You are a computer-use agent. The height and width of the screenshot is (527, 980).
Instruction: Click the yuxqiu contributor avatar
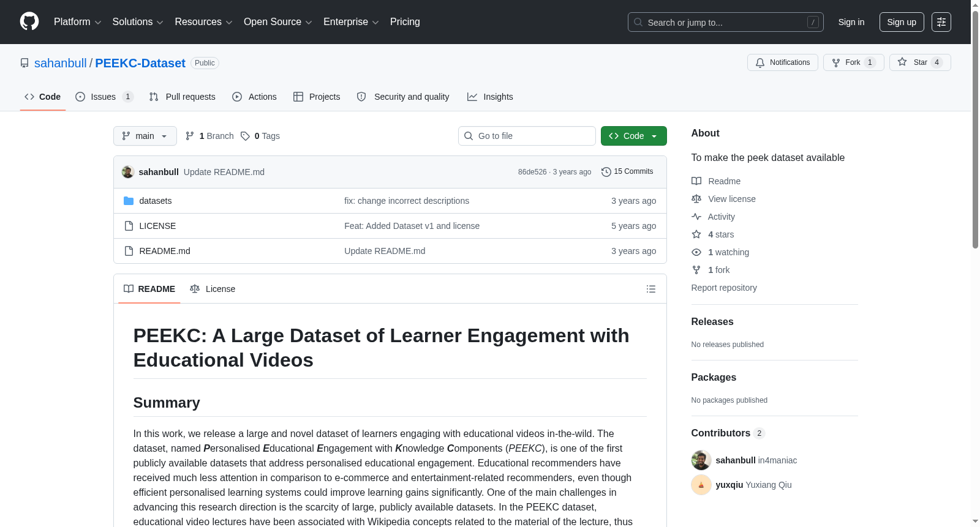click(701, 485)
